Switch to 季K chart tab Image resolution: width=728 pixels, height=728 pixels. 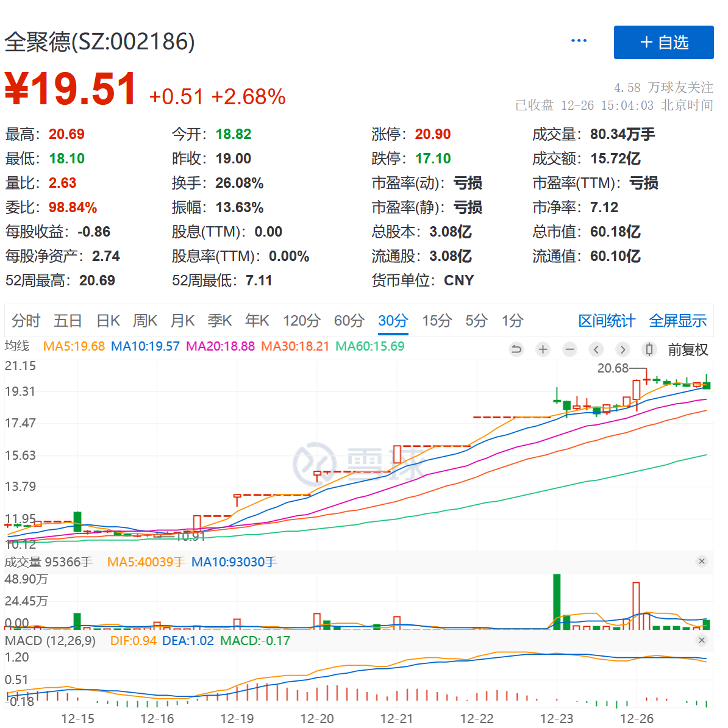coord(219,320)
